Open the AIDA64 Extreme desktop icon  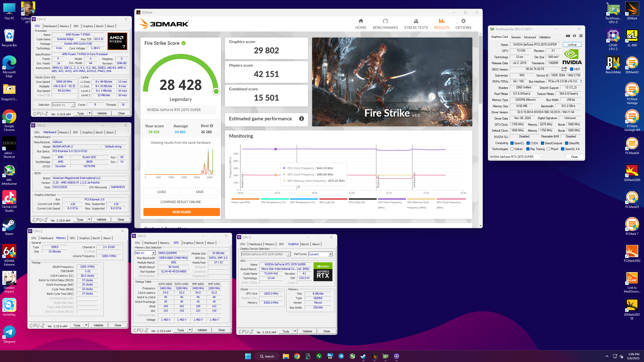(x=9, y=255)
